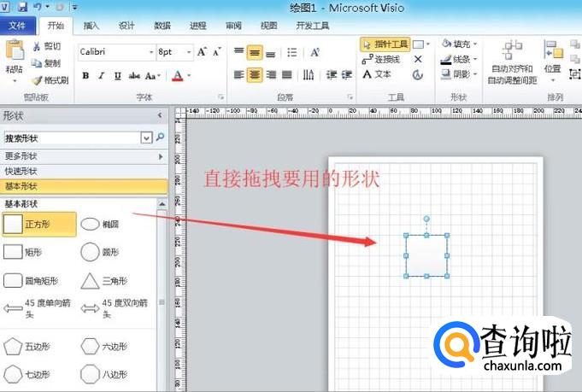The height and width of the screenshot is (392, 582).
Task: Click the search magnifier icon in Shapes pane
Action: pyautogui.click(x=160, y=137)
